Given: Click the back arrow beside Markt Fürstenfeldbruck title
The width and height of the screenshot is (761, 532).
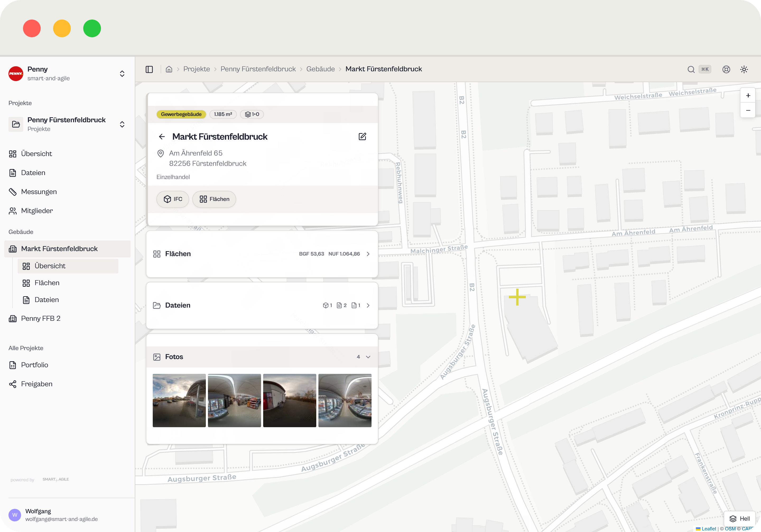Looking at the screenshot, I should [162, 136].
